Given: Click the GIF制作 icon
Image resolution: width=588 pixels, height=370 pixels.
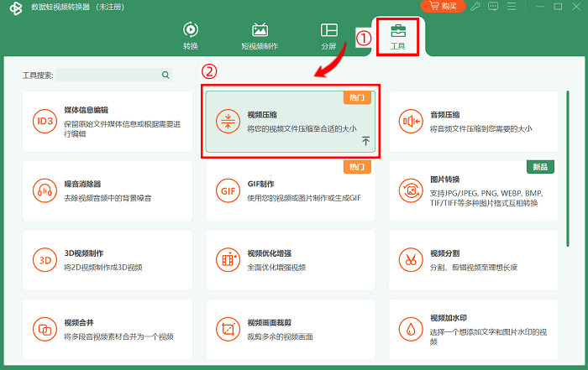Looking at the screenshot, I should click(x=228, y=190).
